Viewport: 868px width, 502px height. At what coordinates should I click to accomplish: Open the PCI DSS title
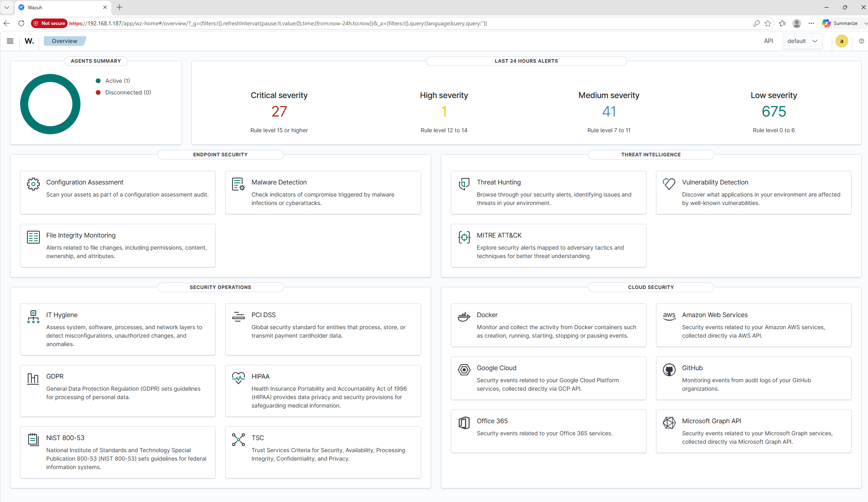tap(263, 315)
